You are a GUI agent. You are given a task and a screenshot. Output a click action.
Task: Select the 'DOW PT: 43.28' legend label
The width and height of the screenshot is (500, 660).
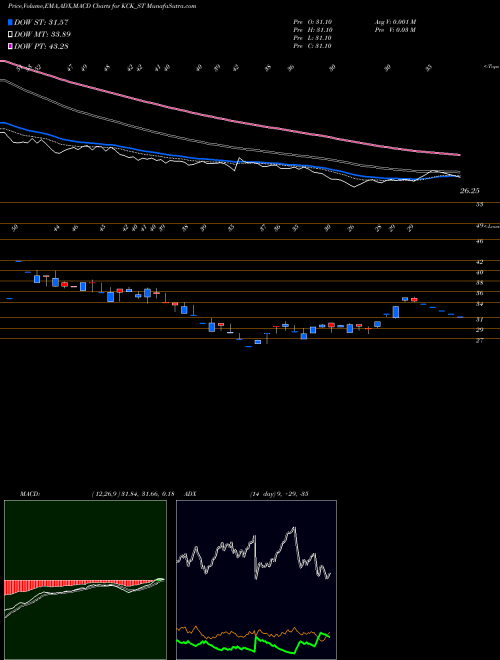coord(41,46)
